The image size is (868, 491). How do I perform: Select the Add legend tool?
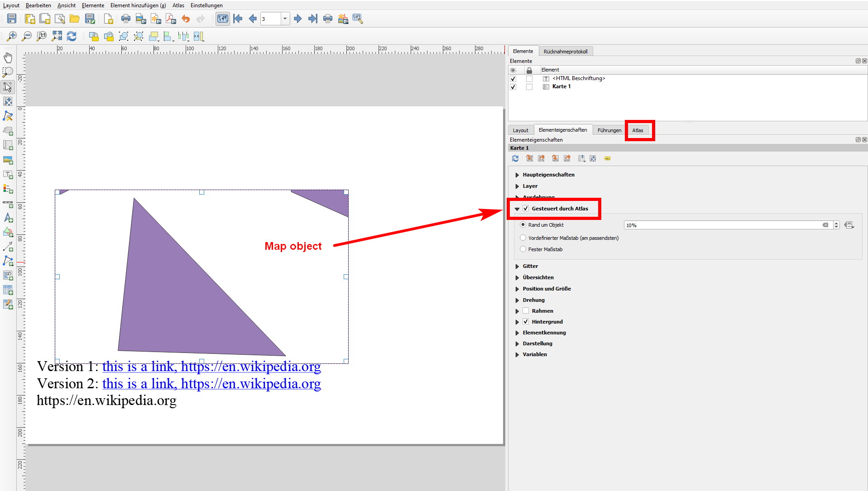[x=8, y=189]
